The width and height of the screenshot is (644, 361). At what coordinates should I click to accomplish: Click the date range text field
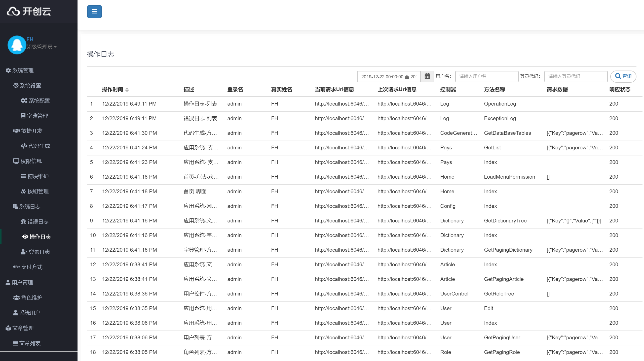(389, 77)
